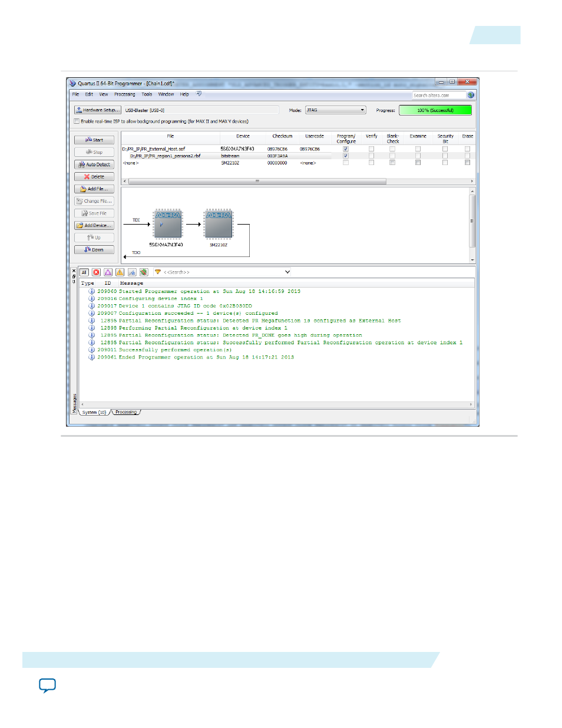562x728 pixels.
Task: Select the 5M2210Z chip in chain diagram
Action: point(219,223)
